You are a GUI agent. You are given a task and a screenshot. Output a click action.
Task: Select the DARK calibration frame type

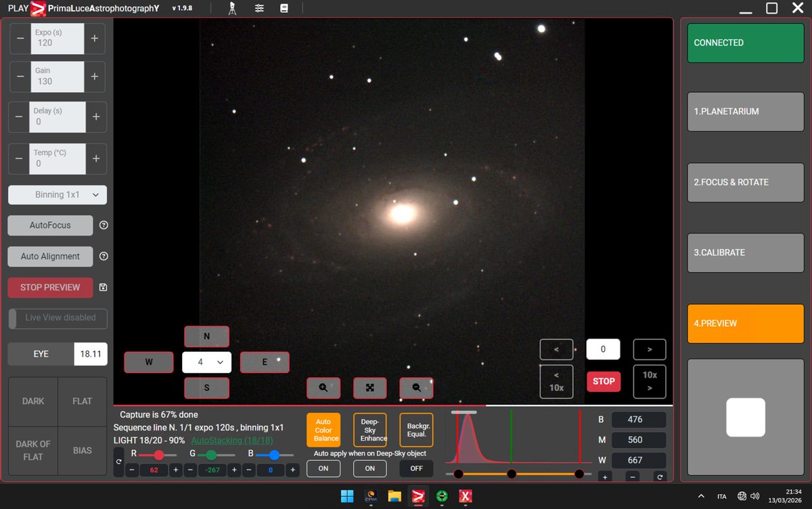tap(33, 401)
